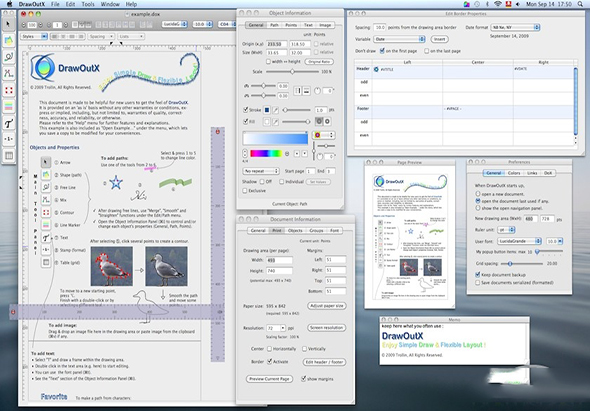Open the Styles dropdown in the toolbar

(34, 37)
